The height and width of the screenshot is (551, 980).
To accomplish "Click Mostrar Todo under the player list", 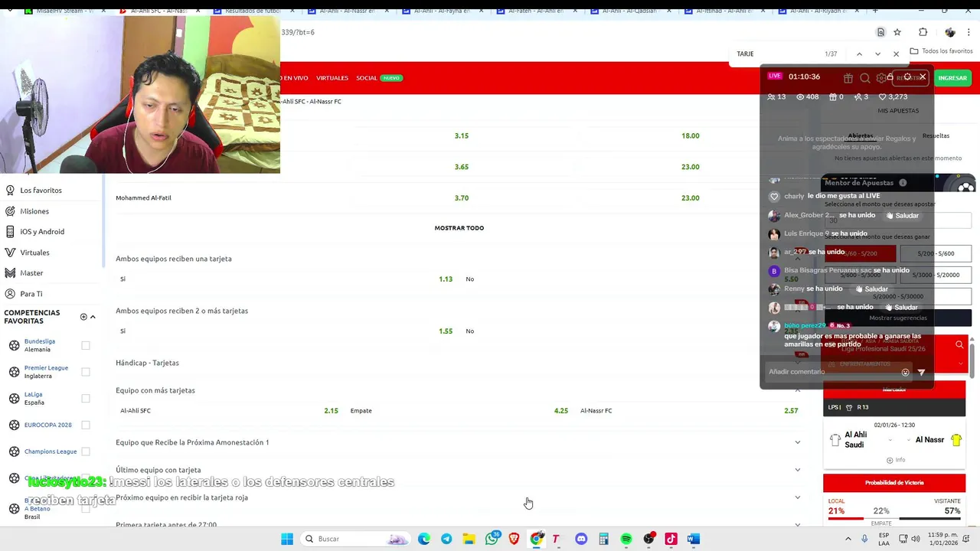I will coord(459,228).
